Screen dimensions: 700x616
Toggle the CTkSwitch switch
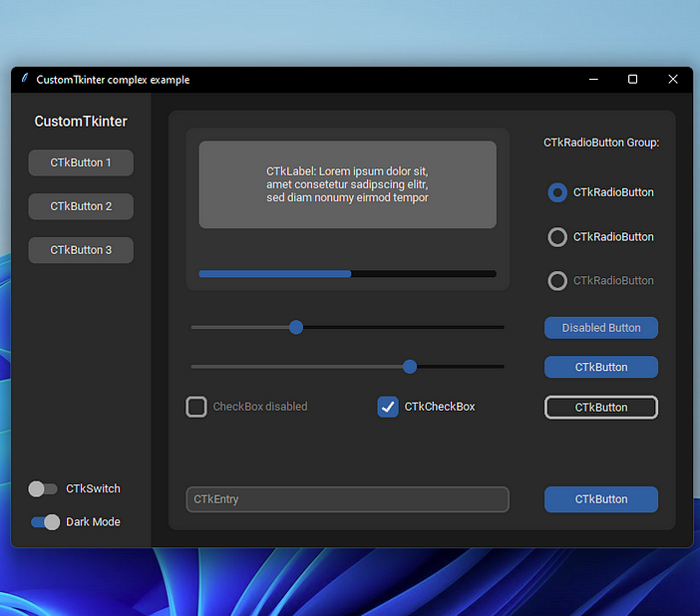click(43, 488)
